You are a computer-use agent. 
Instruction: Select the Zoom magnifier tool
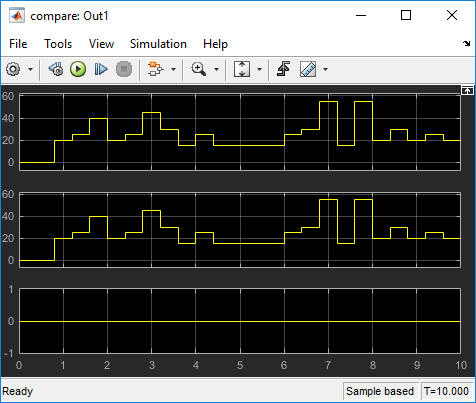click(x=199, y=69)
